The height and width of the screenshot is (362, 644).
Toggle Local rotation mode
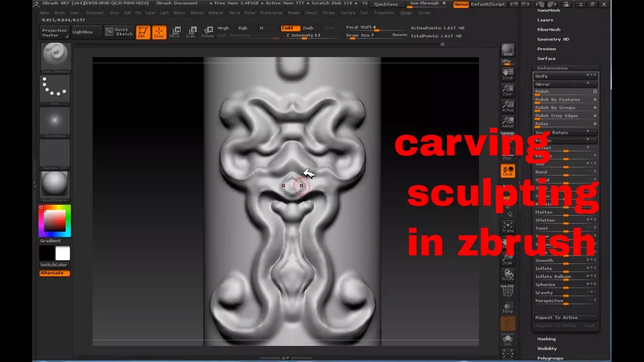(508, 171)
